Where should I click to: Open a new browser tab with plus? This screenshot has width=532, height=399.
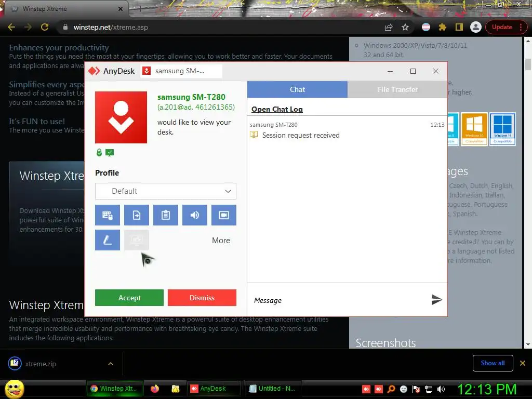coord(140,9)
